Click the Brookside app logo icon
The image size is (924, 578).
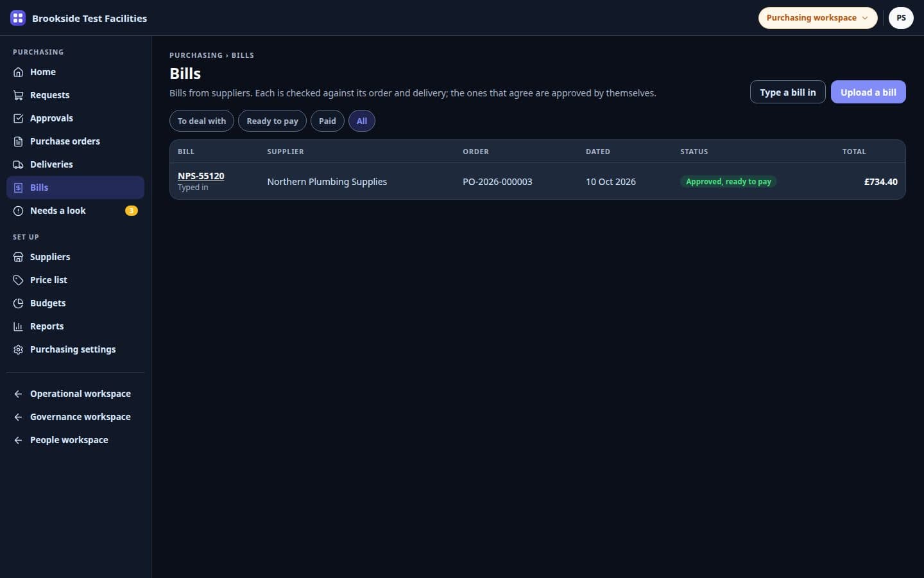18,18
